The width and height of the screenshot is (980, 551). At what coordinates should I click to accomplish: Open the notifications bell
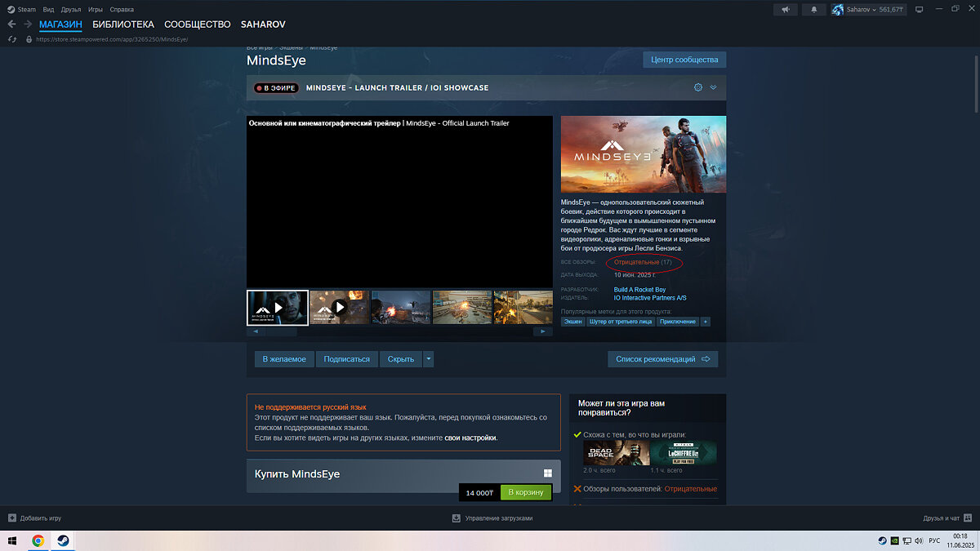[813, 10]
